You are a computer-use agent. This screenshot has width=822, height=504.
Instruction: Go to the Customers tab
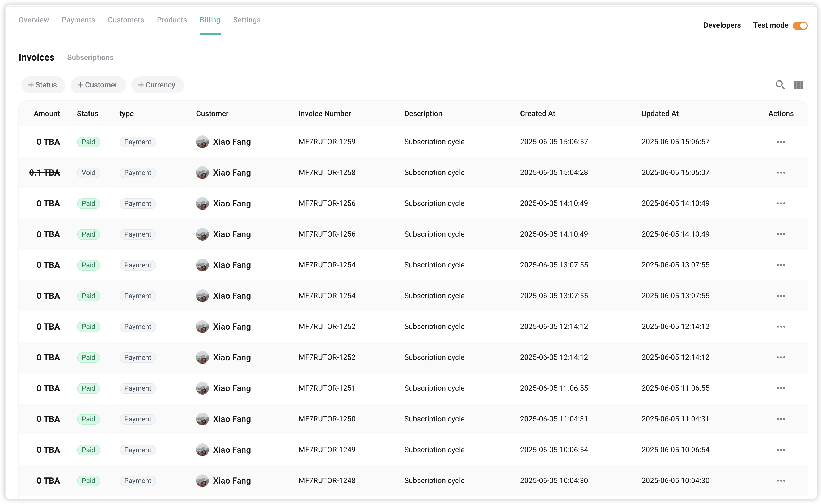[126, 20]
